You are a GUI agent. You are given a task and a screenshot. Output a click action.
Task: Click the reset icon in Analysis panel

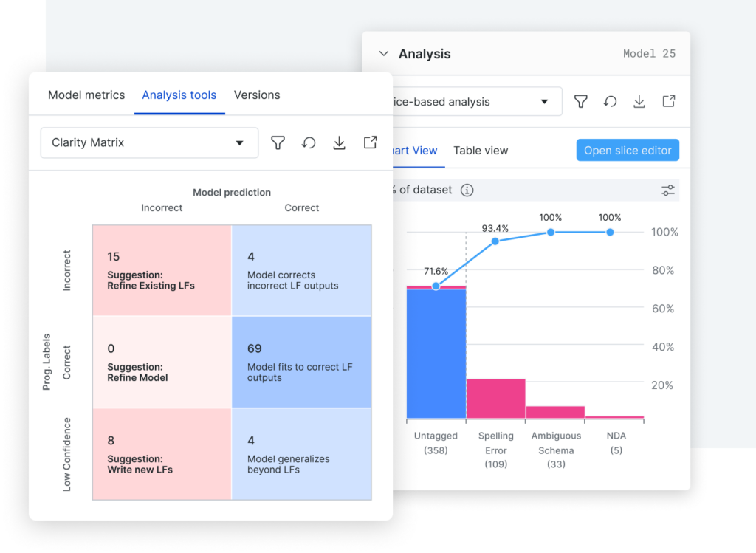coord(610,101)
